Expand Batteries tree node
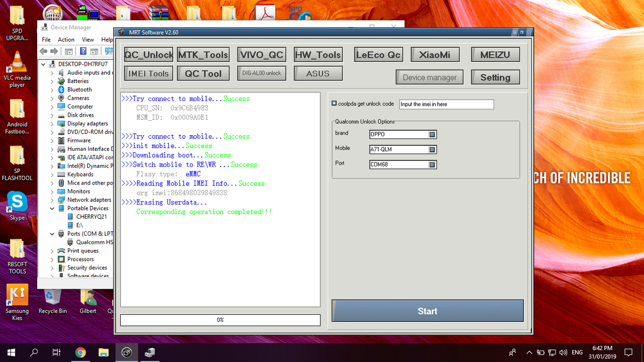644x362 pixels. [x=52, y=81]
